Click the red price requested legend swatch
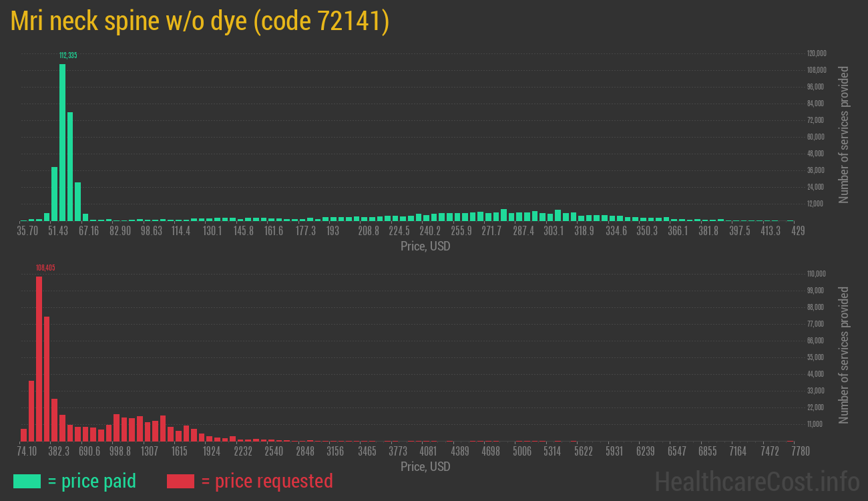 [x=180, y=481]
